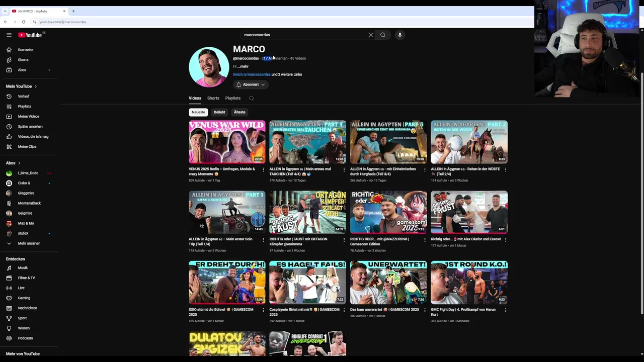Click the YouTube logo
This screenshot has width=644, height=362.
30,35
